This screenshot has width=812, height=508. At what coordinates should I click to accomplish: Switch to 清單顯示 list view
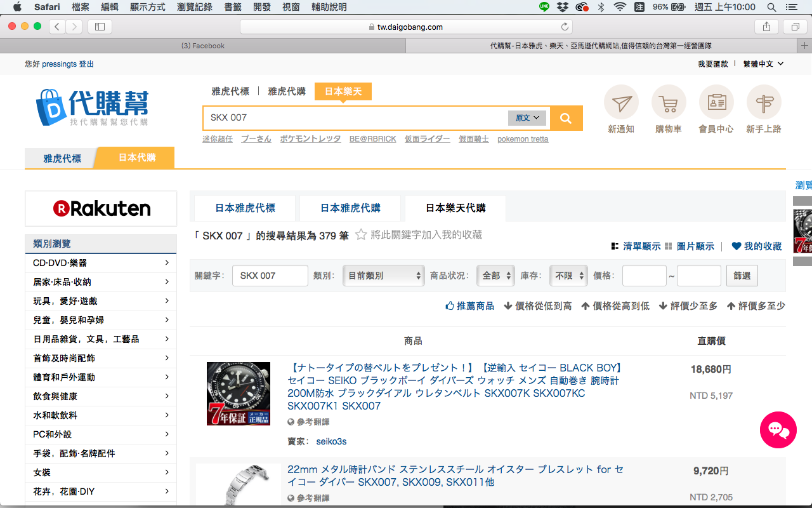(636, 246)
